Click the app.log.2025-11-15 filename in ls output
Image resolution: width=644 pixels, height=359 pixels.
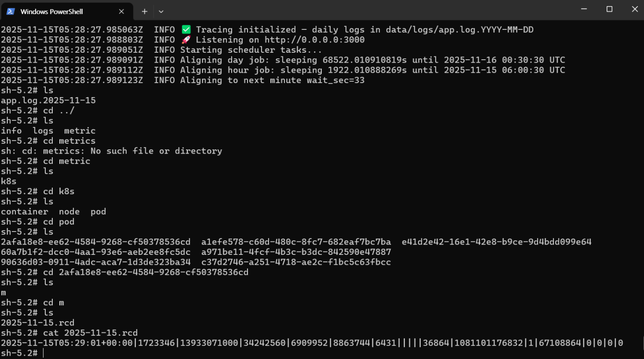(x=48, y=100)
